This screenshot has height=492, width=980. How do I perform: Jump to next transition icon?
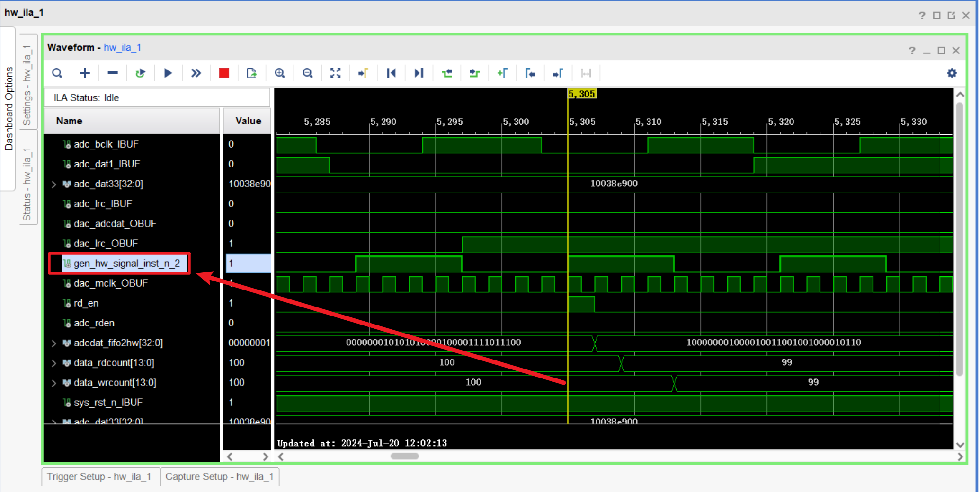[x=474, y=73]
